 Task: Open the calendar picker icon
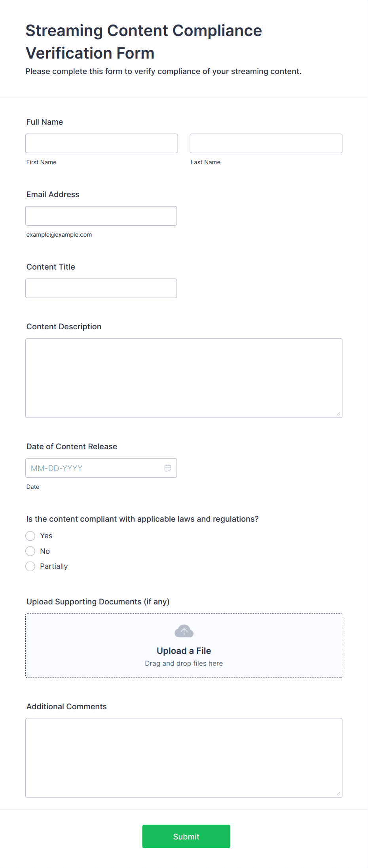tap(168, 468)
